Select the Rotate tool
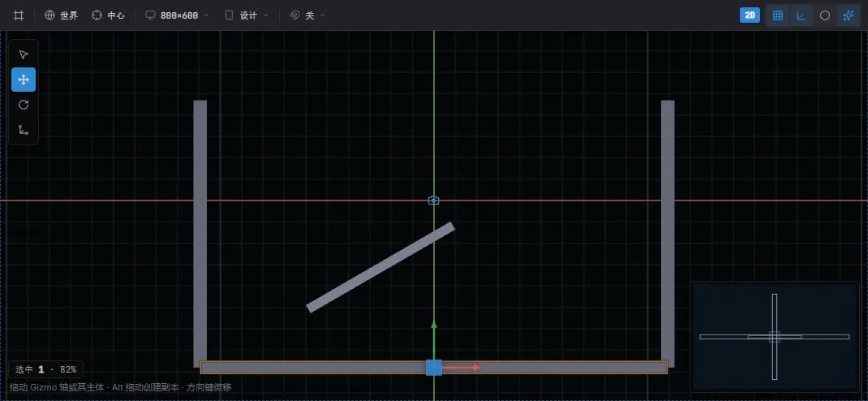This screenshot has width=868, height=401. [24, 105]
